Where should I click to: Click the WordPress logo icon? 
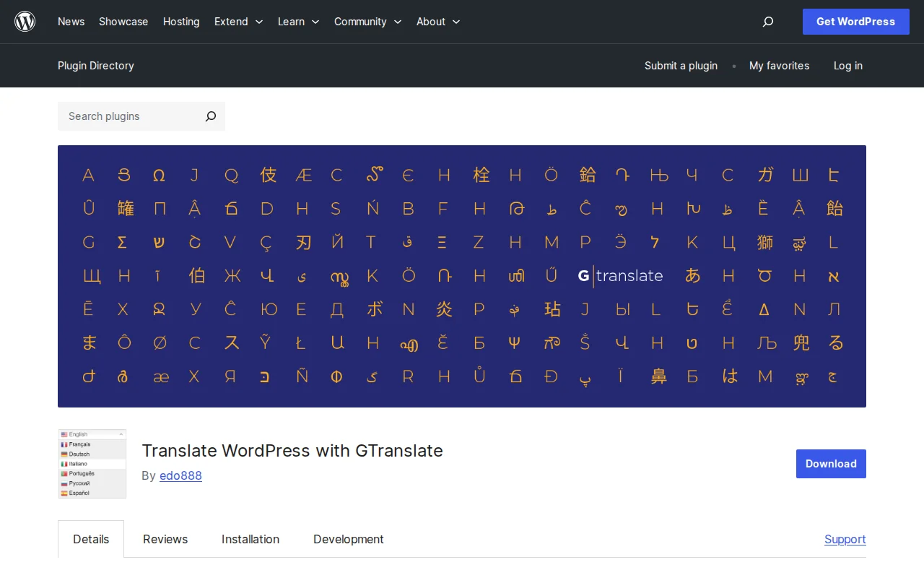pos(25,21)
